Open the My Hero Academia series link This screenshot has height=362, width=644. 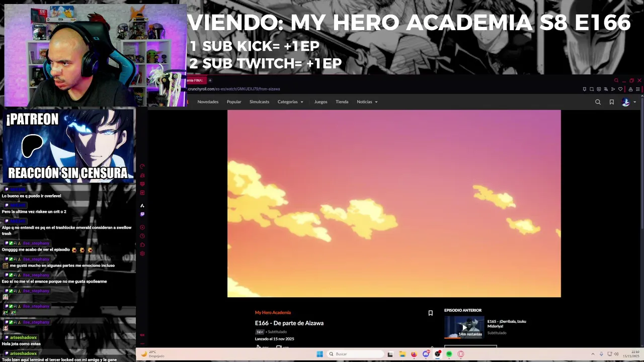pyautogui.click(x=273, y=313)
